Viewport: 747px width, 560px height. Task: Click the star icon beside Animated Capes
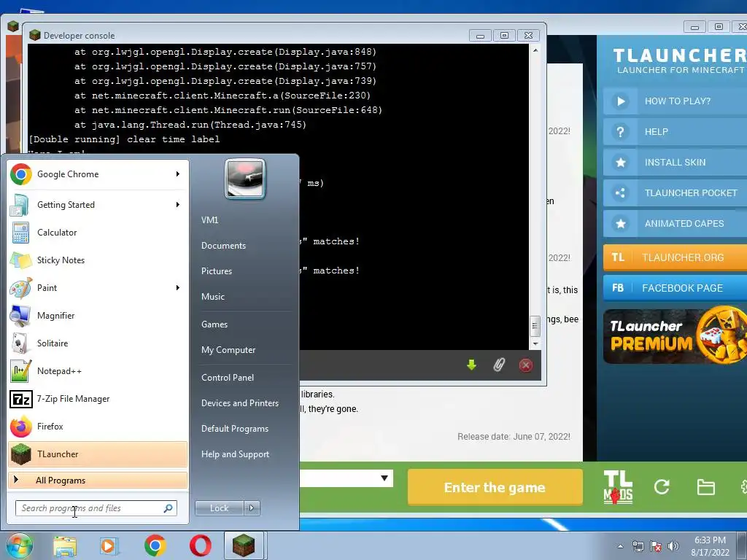click(x=621, y=223)
